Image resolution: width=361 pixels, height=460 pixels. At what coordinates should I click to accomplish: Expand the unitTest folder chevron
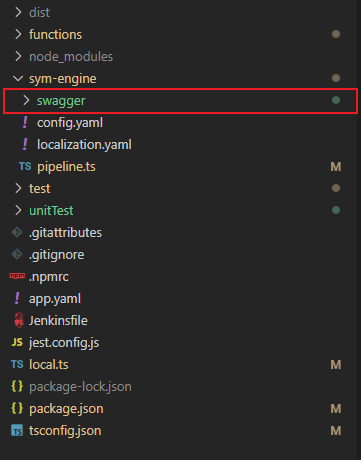click(18, 210)
